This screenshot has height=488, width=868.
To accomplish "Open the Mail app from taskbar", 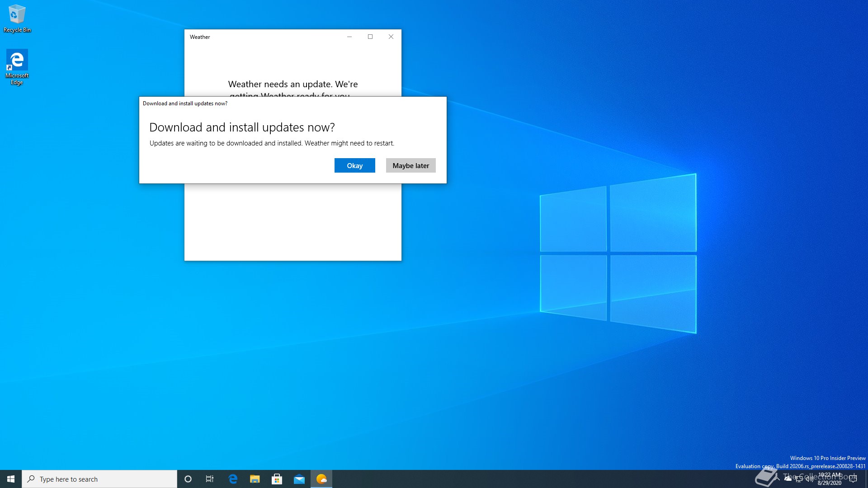I will [x=299, y=479].
